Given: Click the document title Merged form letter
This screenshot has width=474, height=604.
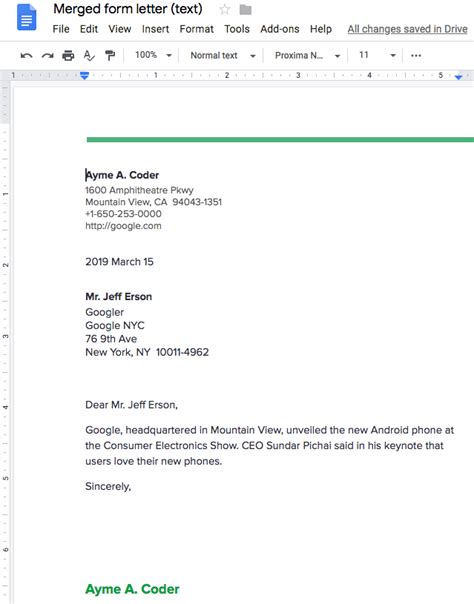Looking at the screenshot, I should pos(128,9).
